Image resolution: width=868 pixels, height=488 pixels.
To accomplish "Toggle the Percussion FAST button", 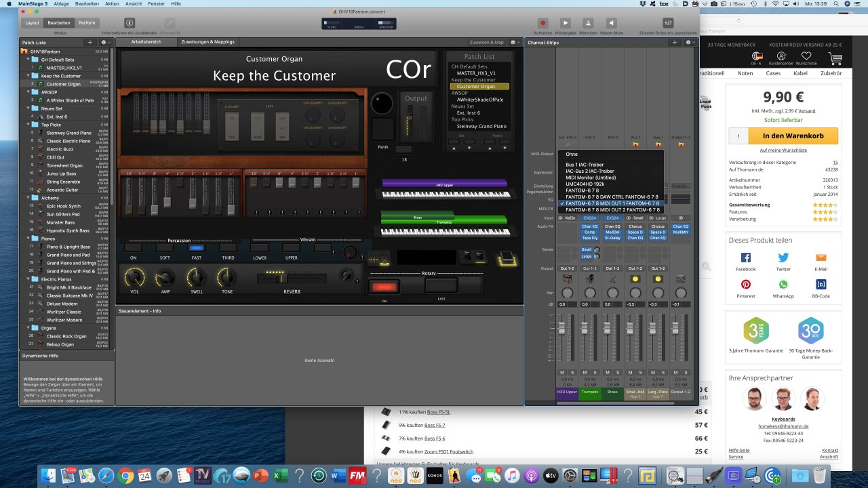I will click(x=196, y=248).
